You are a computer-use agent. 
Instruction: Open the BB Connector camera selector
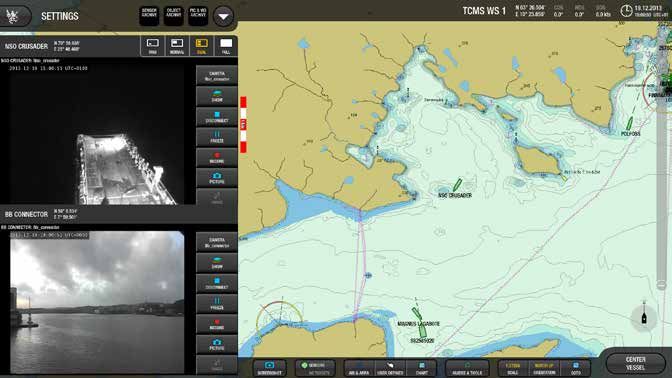pyautogui.click(x=217, y=242)
